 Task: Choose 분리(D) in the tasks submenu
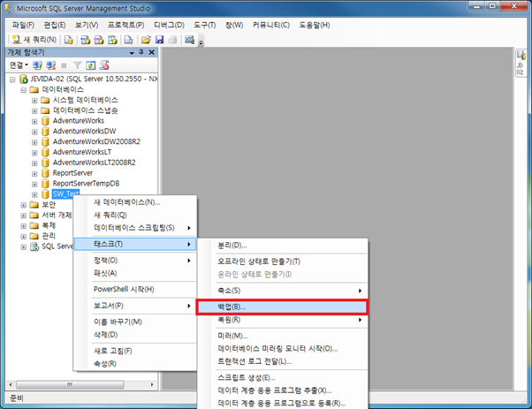click(x=283, y=246)
